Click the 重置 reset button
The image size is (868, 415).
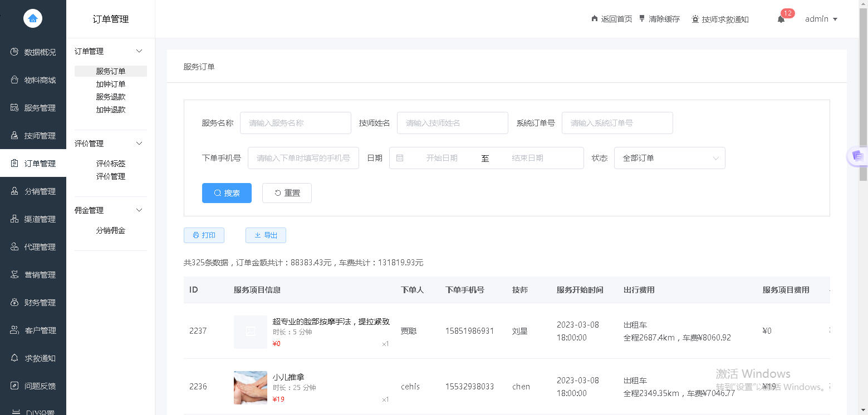[287, 193]
